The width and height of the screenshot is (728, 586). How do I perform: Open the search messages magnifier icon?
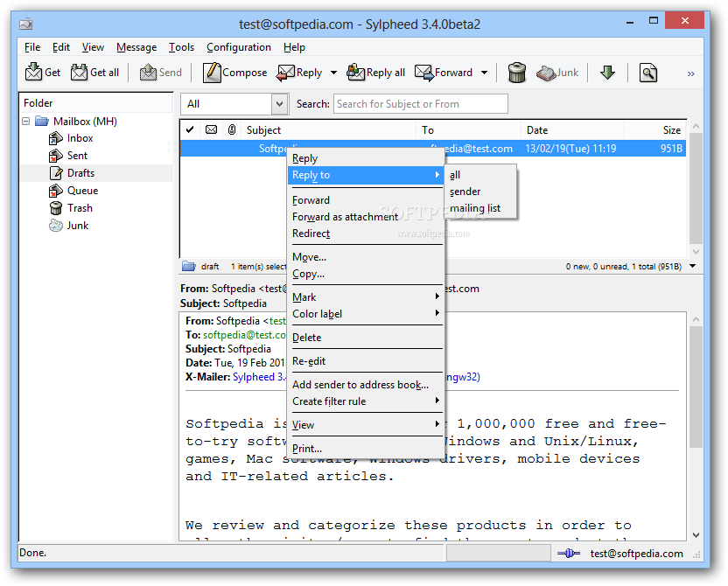648,73
